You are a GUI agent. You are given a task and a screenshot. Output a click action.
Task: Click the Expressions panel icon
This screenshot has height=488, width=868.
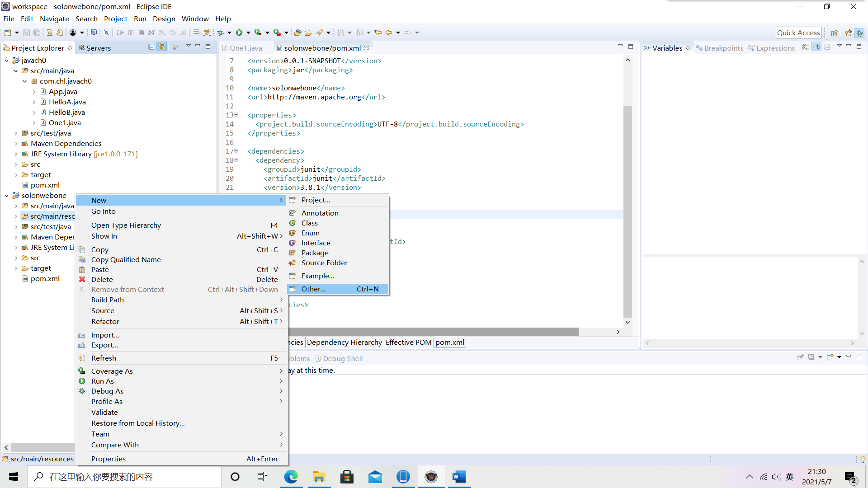[752, 47]
